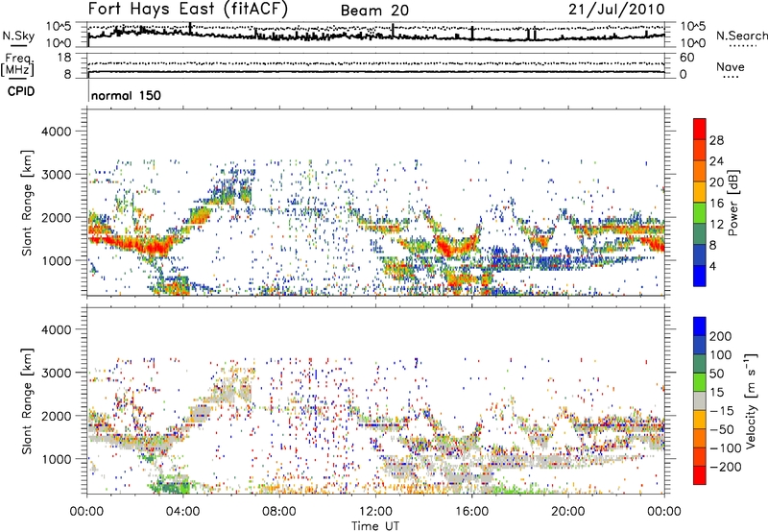
Task: Click the 'N.Sky' legend label
Action: [18, 36]
